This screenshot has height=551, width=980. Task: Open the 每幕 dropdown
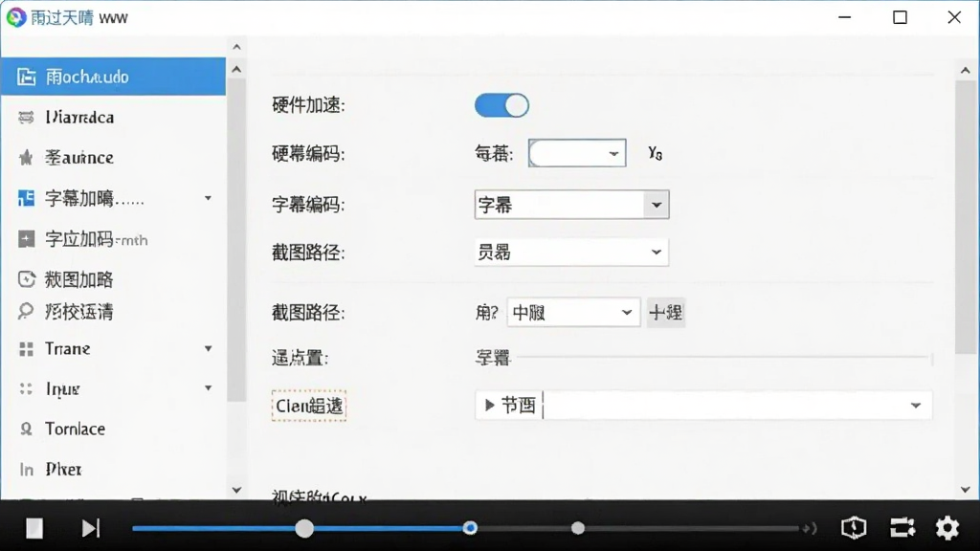pos(577,153)
